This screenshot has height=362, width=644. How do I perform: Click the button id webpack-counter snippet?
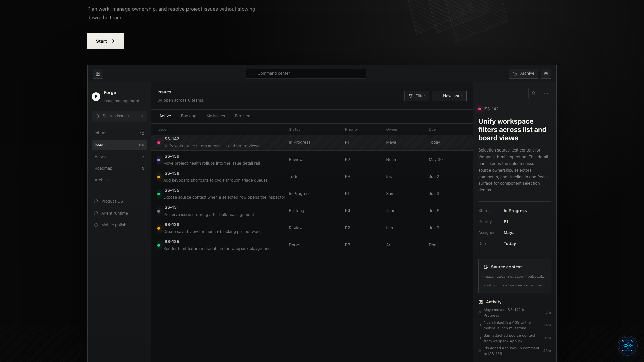tap(514, 285)
